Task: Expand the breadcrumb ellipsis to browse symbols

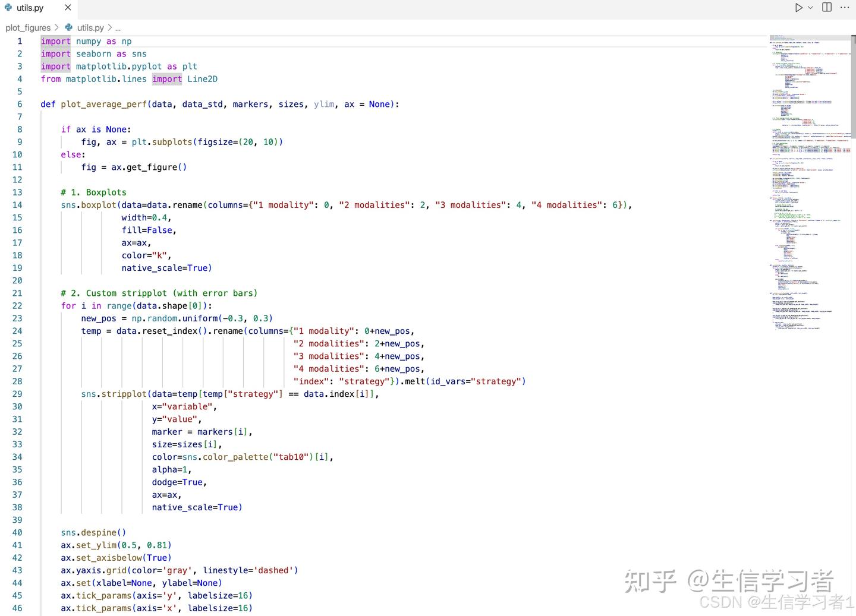Action: tap(118, 27)
